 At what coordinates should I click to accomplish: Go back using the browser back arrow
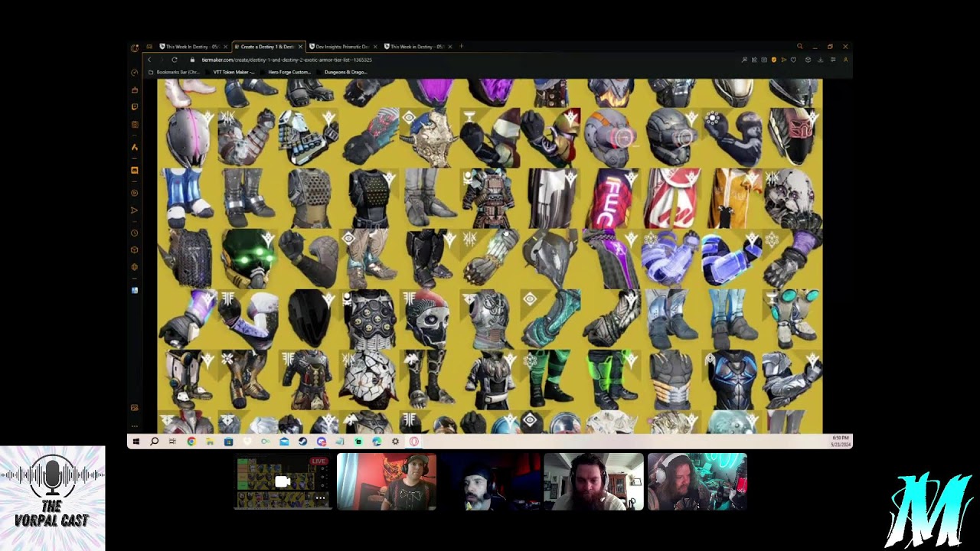point(149,60)
